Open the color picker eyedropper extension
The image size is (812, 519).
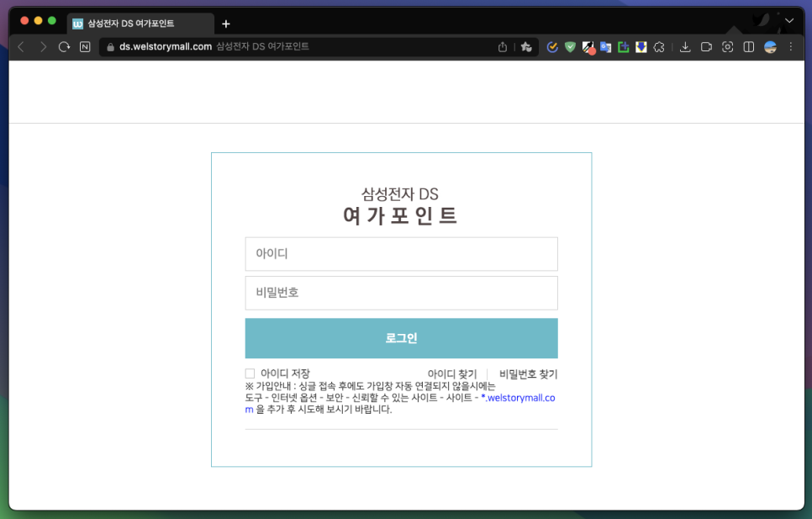[588, 48]
